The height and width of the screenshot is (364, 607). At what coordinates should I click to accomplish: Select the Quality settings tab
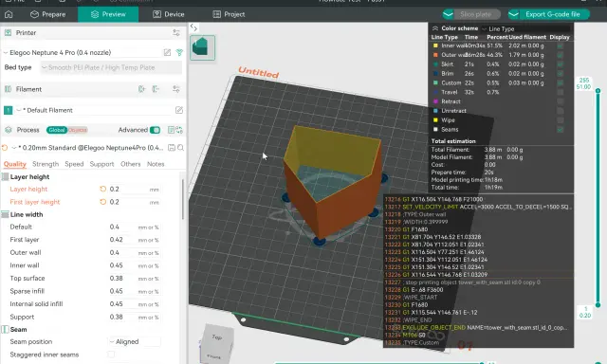point(15,164)
